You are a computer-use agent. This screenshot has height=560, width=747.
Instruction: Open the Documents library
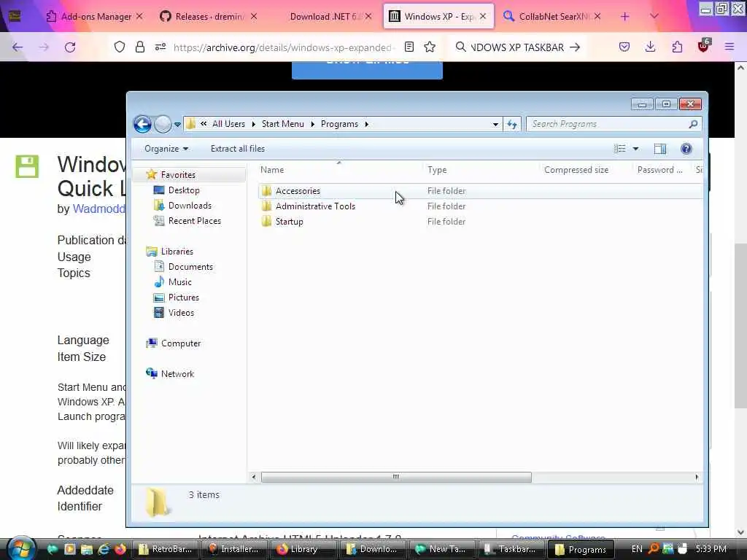point(190,267)
